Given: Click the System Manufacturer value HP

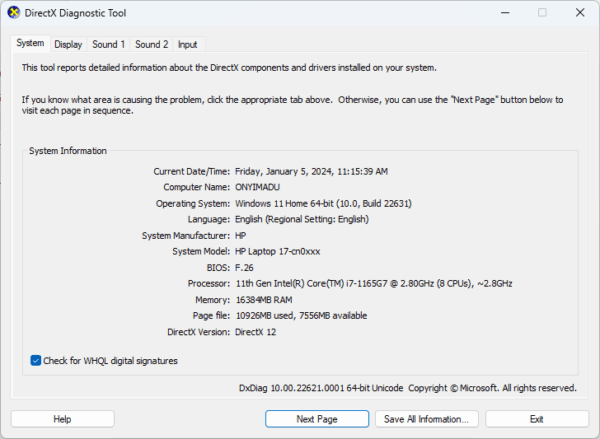Looking at the screenshot, I should point(240,235).
